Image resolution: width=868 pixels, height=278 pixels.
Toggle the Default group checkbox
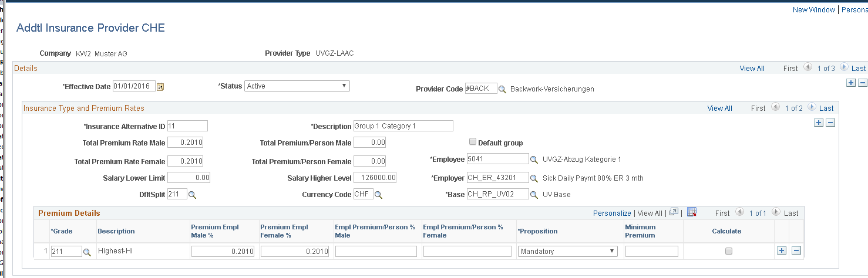click(x=472, y=142)
